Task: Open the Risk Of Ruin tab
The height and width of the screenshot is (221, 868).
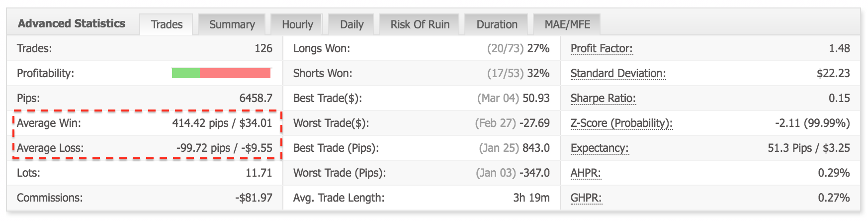Action: click(420, 24)
